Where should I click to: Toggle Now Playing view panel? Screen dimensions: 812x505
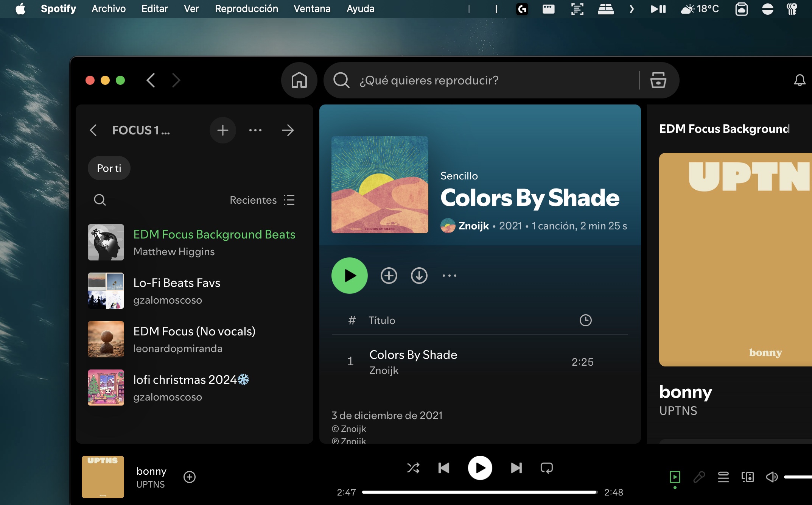(675, 477)
